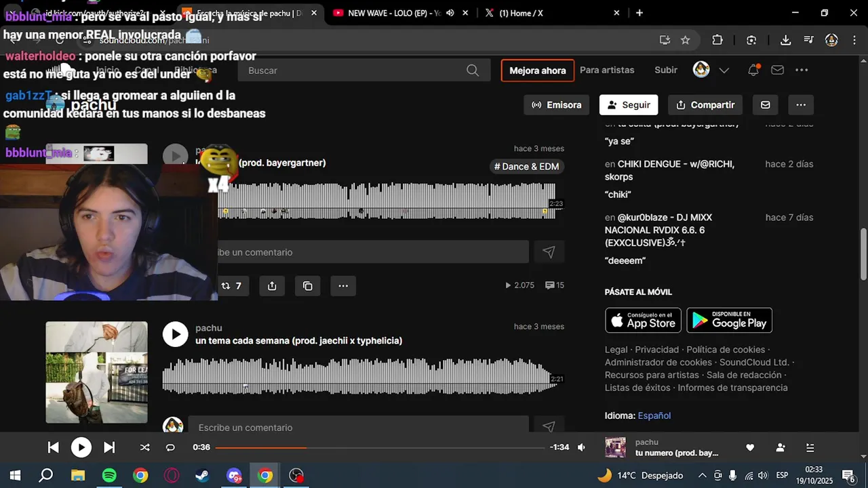The width and height of the screenshot is (868, 488).
Task: Open Chrome media controls icon
Action: [808, 40]
